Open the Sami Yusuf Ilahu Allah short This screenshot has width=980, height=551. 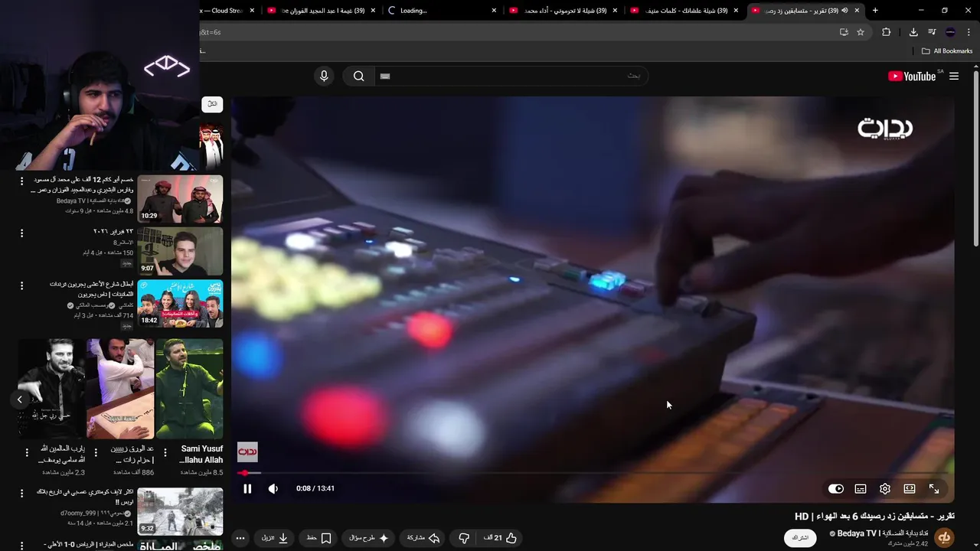(x=189, y=389)
